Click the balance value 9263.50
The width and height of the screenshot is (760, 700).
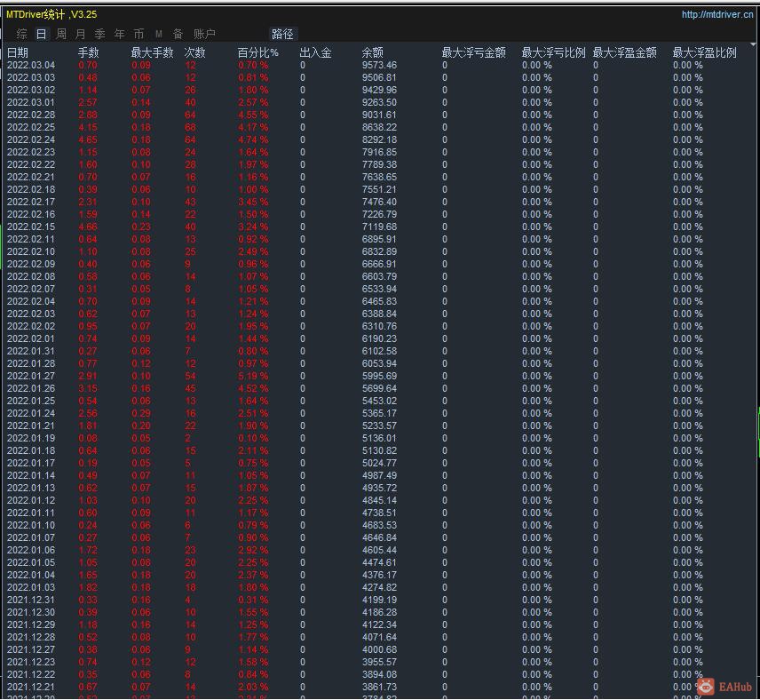(x=379, y=102)
